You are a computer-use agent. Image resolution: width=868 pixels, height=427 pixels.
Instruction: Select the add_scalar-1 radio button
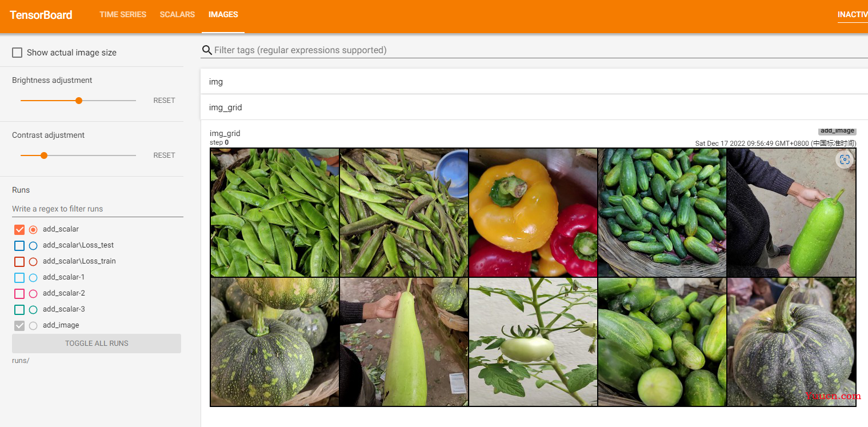pos(33,278)
